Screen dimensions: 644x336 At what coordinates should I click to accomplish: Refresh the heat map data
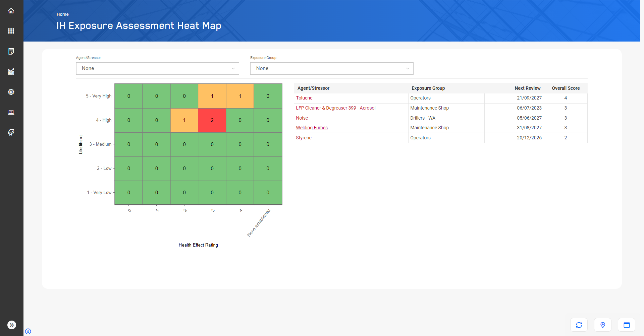(x=579, y=325)
